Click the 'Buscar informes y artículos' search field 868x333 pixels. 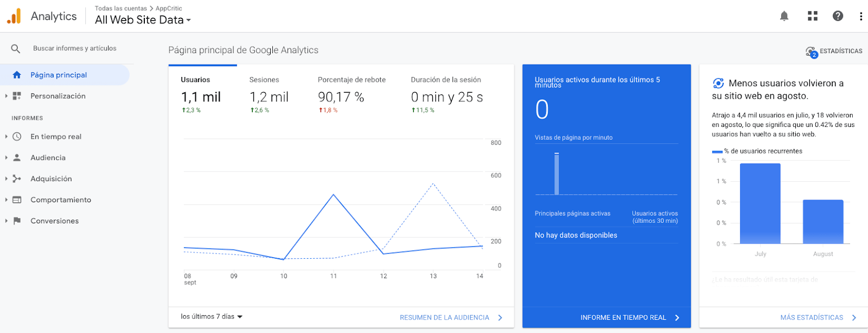(x=75, y=48)
